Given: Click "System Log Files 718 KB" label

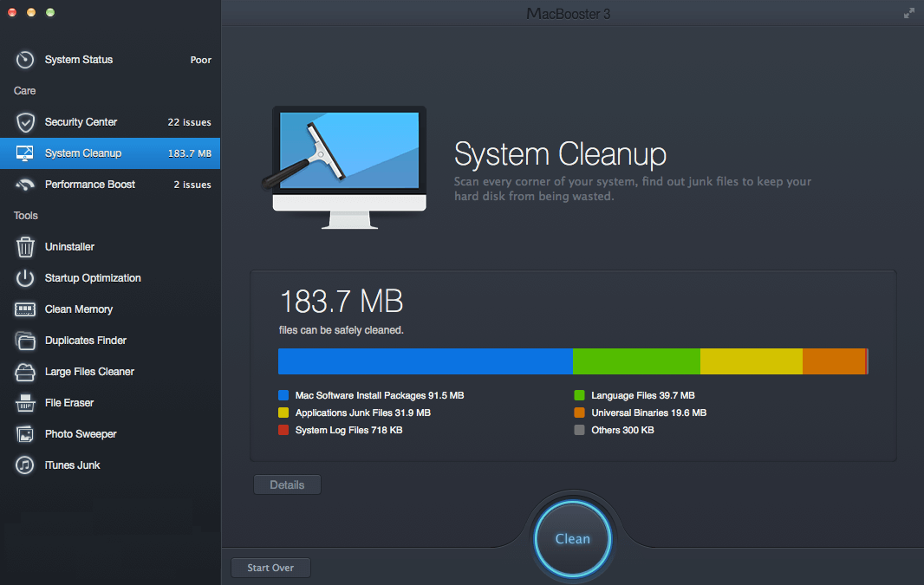Looking at the screenshot, I should pyautogui.click(x=348, y=430).
